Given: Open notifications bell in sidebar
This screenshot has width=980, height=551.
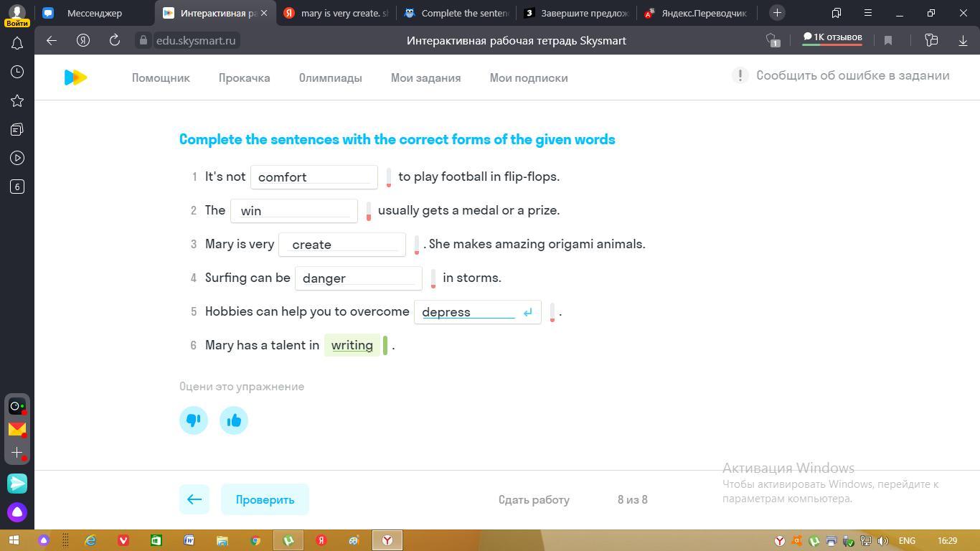Looking at the screenshot, I should [17, 44].
